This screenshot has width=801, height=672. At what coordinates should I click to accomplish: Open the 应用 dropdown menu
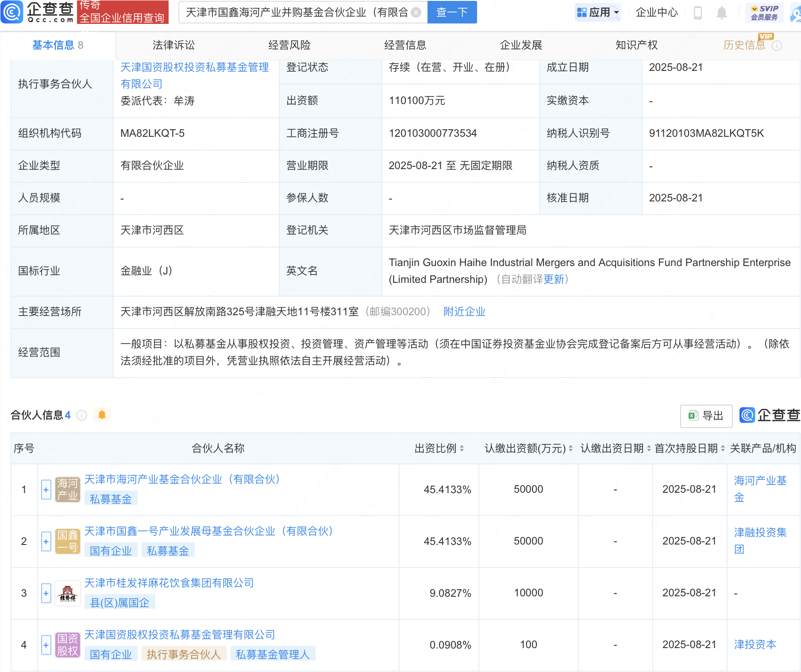coord(598,12)
